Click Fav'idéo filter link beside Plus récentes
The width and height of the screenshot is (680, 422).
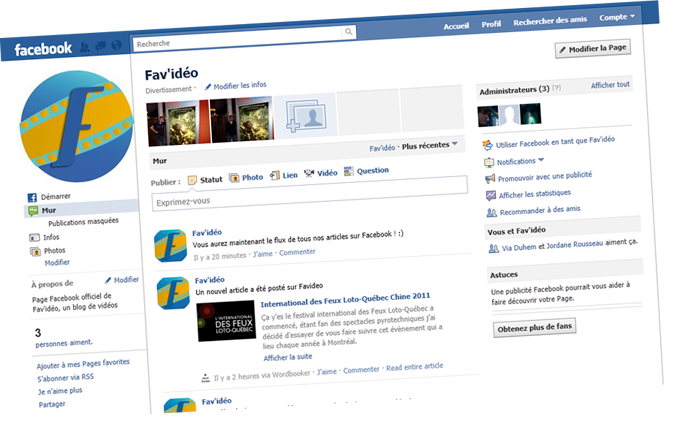(x=382, y=148)
